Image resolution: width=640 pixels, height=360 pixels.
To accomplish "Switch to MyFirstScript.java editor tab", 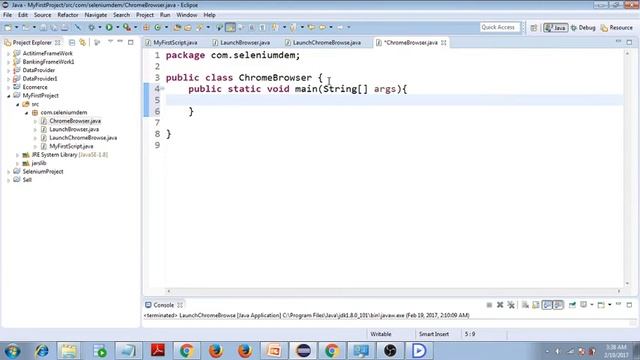I will pos(172,42).
